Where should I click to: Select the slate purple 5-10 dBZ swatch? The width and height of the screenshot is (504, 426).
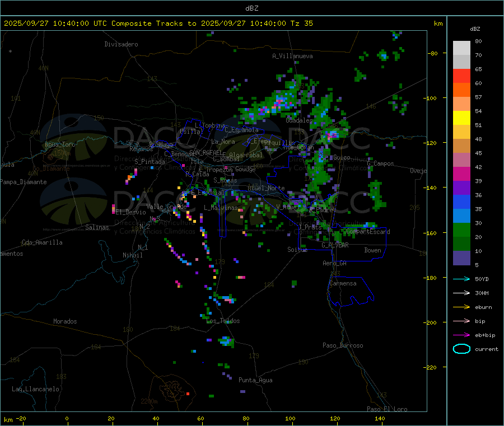click(x=461, y=258)
